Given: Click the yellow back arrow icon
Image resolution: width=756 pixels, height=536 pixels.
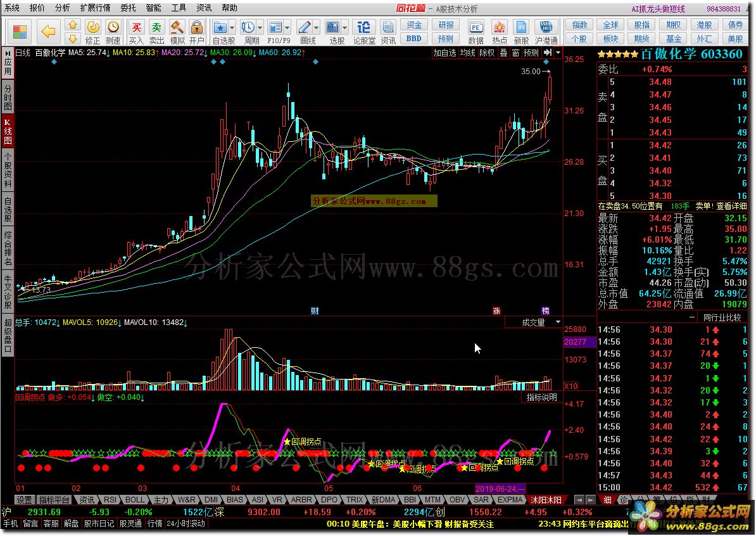Looking at the screenshot, I should tap(49, 32).
